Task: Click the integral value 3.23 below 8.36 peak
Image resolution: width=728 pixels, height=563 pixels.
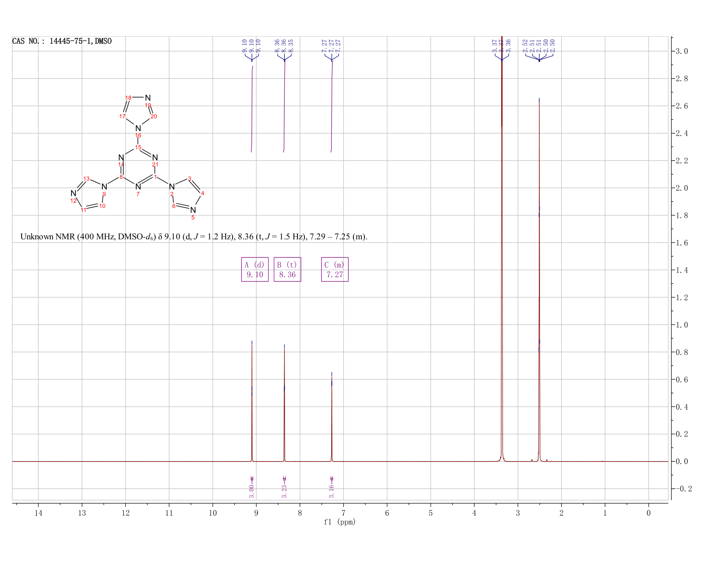Action: click(x=284, y=491)
